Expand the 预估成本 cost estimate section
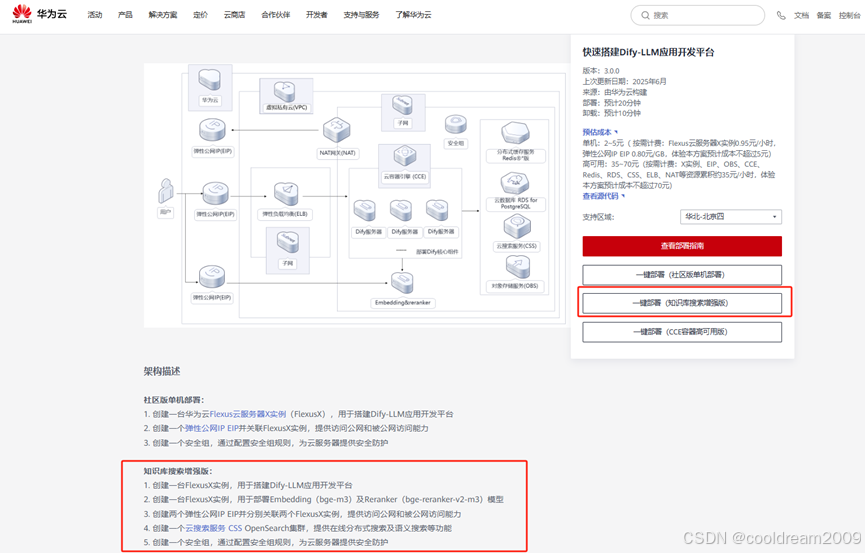The width and height of the screenshot is (865, 553). click(x=600, y=132)
